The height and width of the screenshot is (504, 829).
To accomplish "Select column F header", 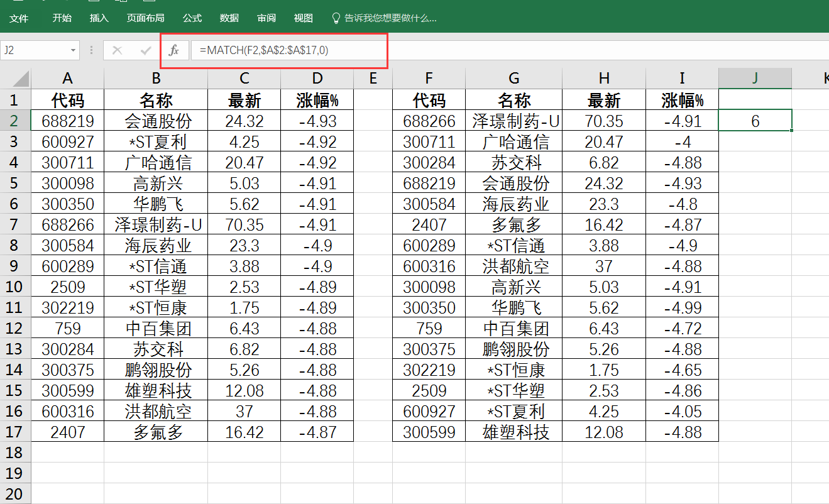I will click(x=429, y=79).
